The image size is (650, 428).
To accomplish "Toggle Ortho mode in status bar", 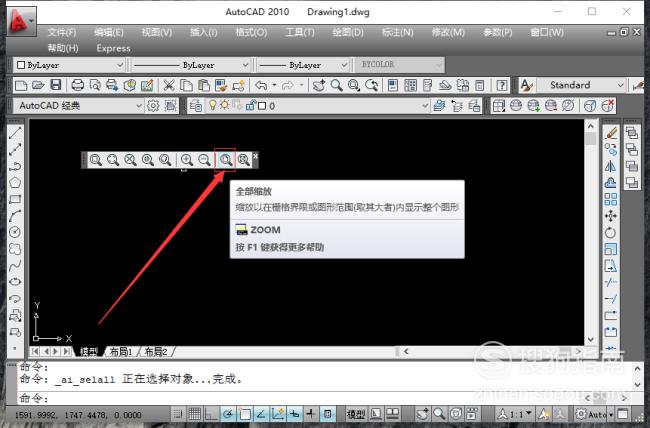I will coord(211,414).
